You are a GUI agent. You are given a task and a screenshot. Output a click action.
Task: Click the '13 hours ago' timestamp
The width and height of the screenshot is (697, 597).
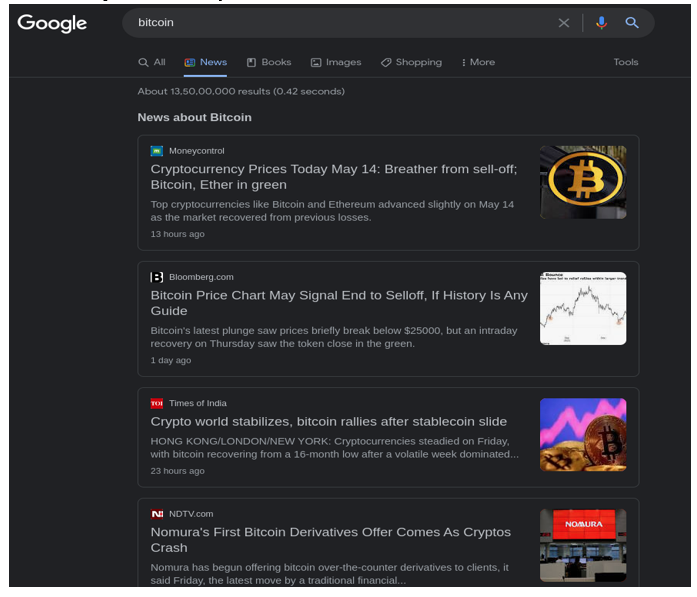177,234
